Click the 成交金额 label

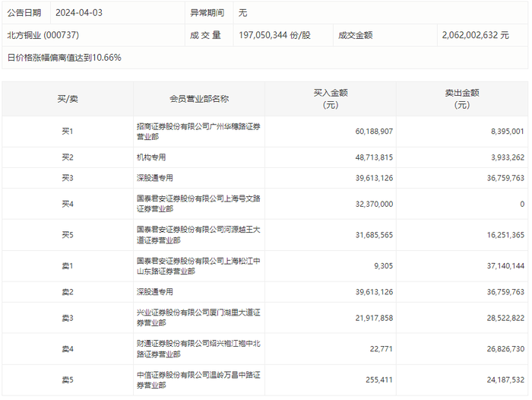pyautogui.click(x=355, y=35)
